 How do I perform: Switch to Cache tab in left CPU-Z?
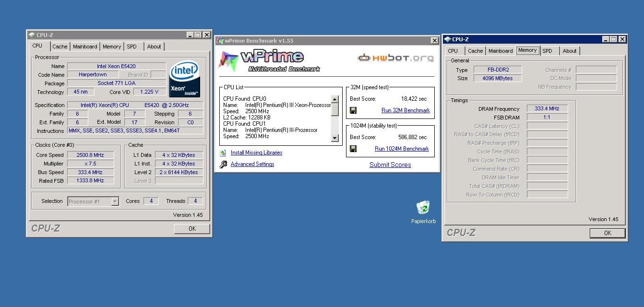tap(60, 47)
